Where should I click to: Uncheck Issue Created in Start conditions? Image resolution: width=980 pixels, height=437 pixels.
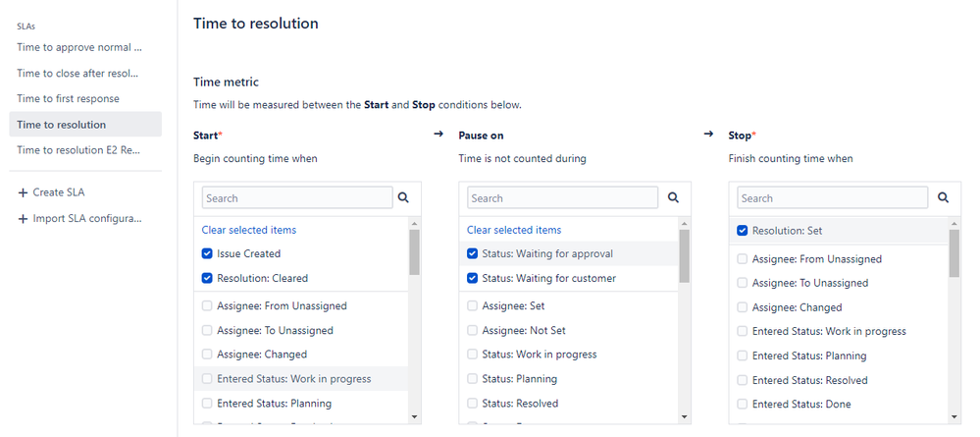click(x=207, y=253)
